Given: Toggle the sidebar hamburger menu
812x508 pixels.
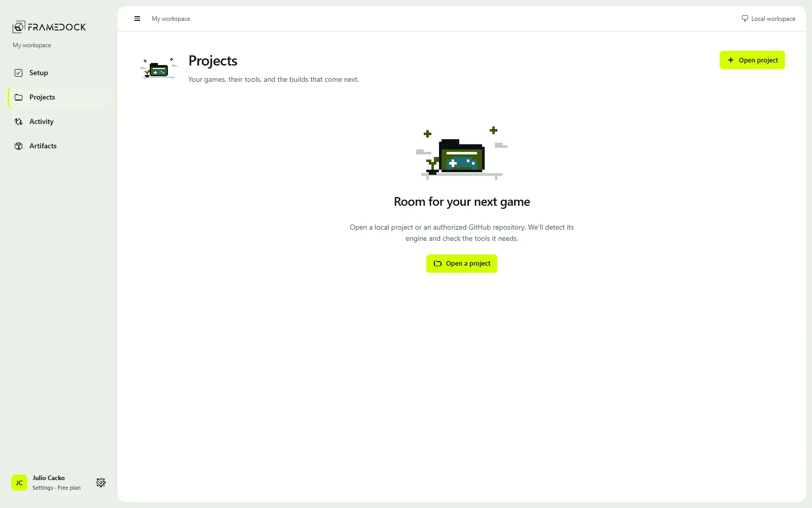Looking at the screenshot, I should pyautogui.click(x=137, y=19).
